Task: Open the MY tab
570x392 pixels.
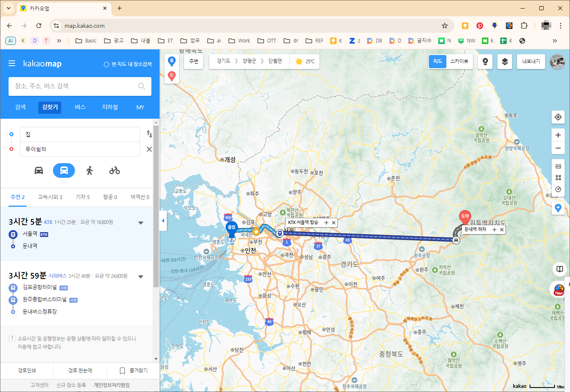Action: point(140,107)
